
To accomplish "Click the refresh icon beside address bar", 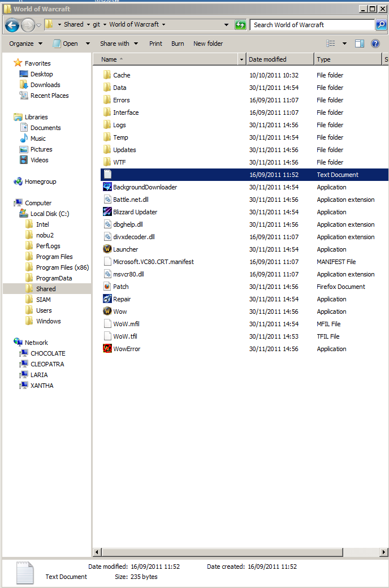I will pyautogui.click(x=240, y=25).
